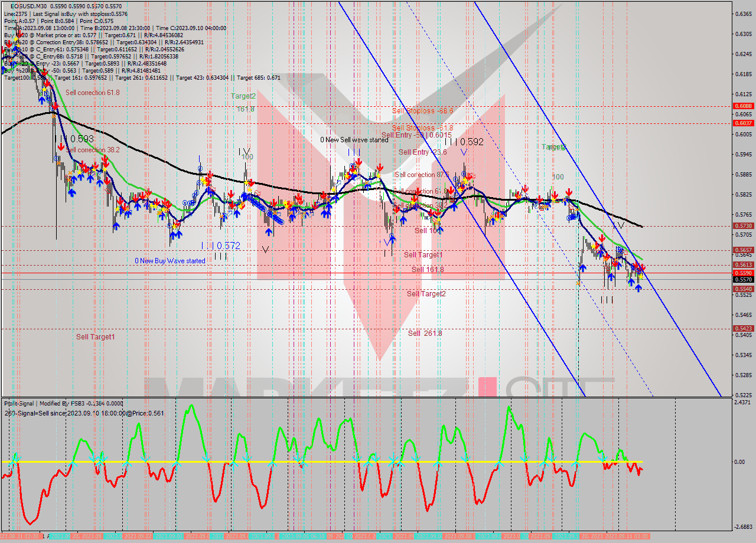This screenshot has height=543, width=756.
Task: Click the 'I I I 0.593' wave label
Action: (x=74, y=139)
